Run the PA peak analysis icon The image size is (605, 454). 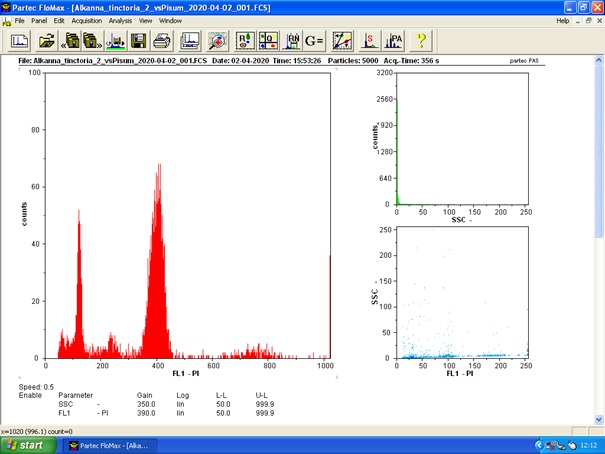click(x=393, y=41)
